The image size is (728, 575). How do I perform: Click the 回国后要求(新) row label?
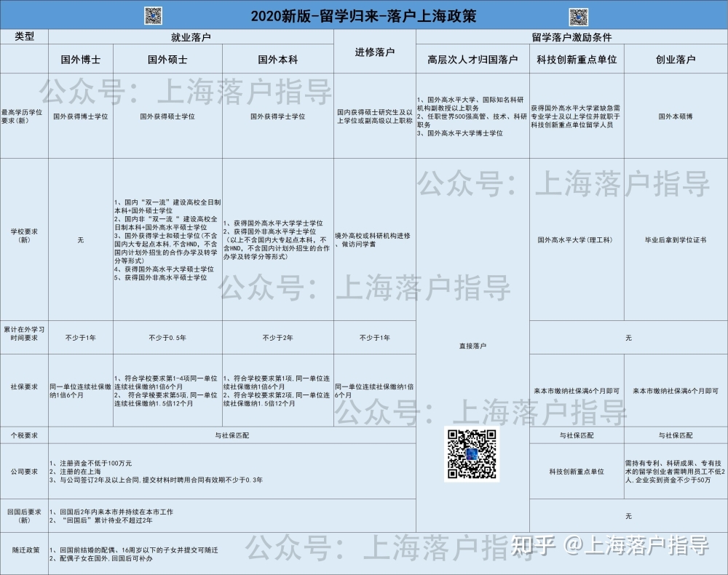pos(24,515)
